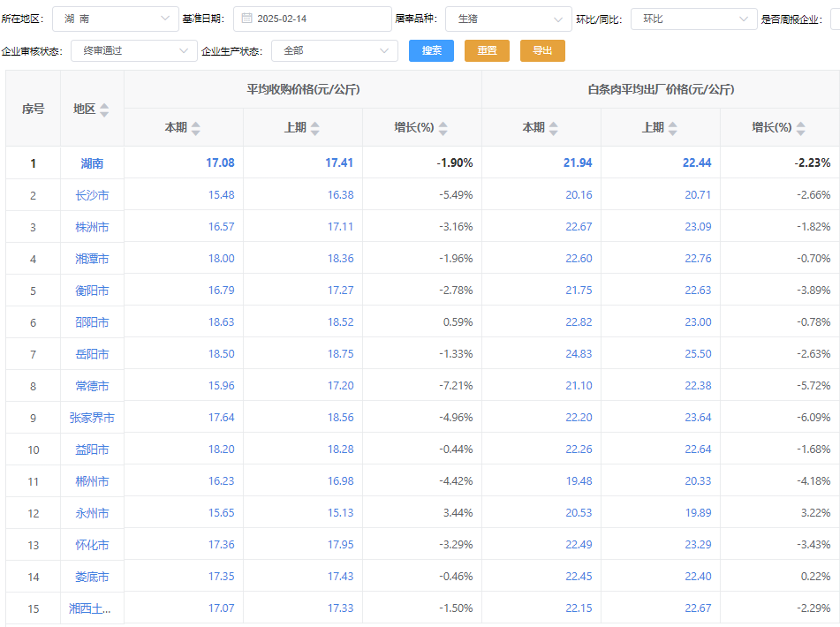Sort by 平均收购价格 上期 column
The height and width of the screenshot is (627, 840).
[x=314, y=128]
